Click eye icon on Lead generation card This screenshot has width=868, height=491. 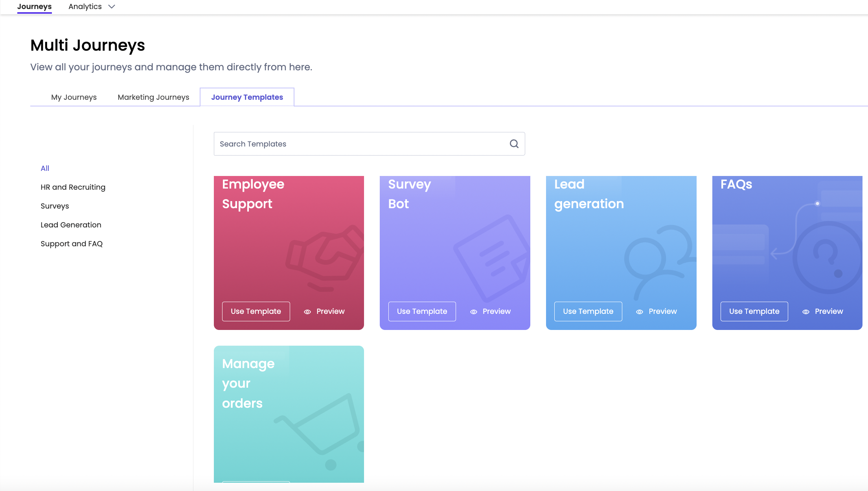coord(640,311)
